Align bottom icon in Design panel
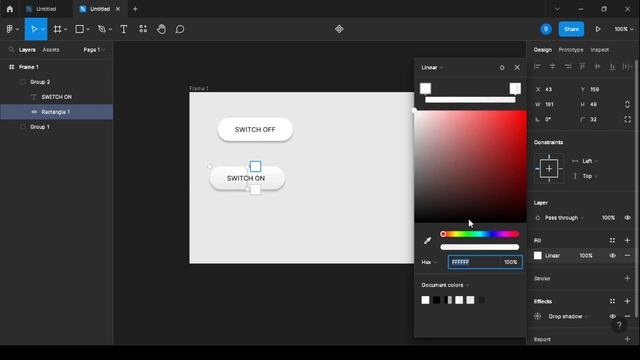 612,66
